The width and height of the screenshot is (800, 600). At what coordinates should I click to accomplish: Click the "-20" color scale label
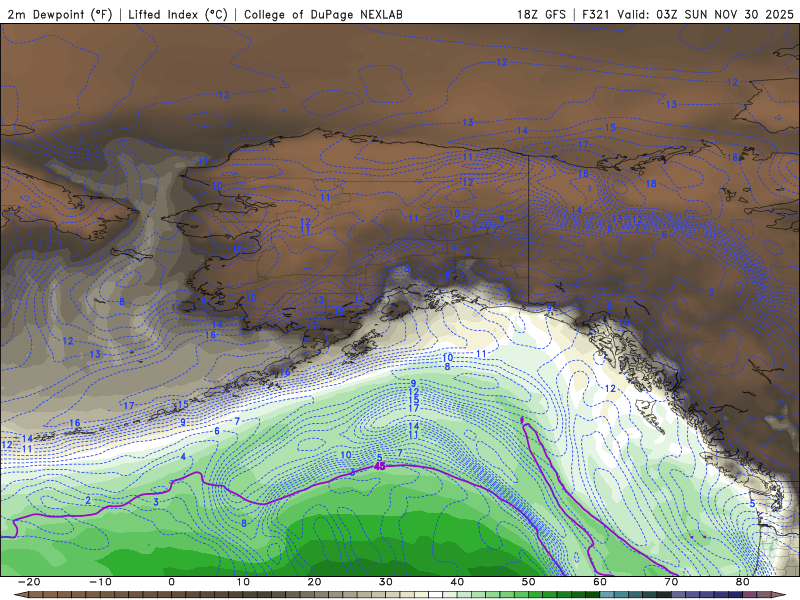(x=29, y=582)
